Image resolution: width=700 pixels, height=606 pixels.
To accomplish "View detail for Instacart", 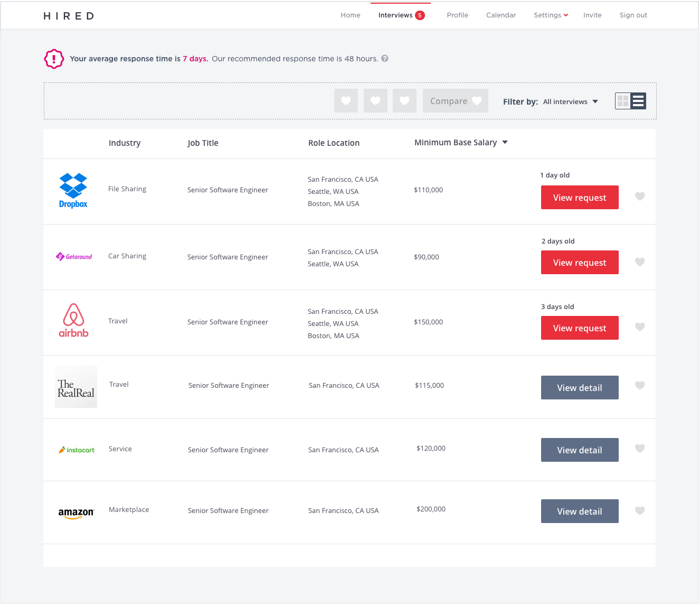I will (580, 450).
